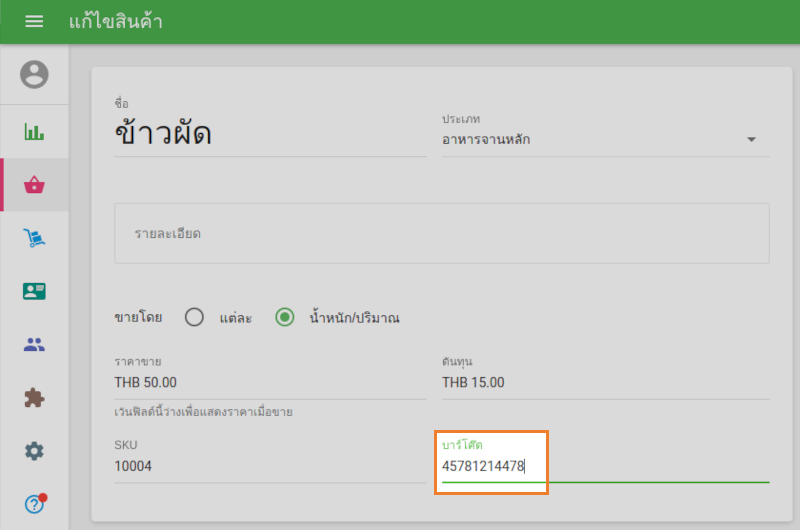This screenshot has height=530, width=800.
Task: Select the น้ำหนัก/ปริมาณ radio button
Action: point(285,317)
